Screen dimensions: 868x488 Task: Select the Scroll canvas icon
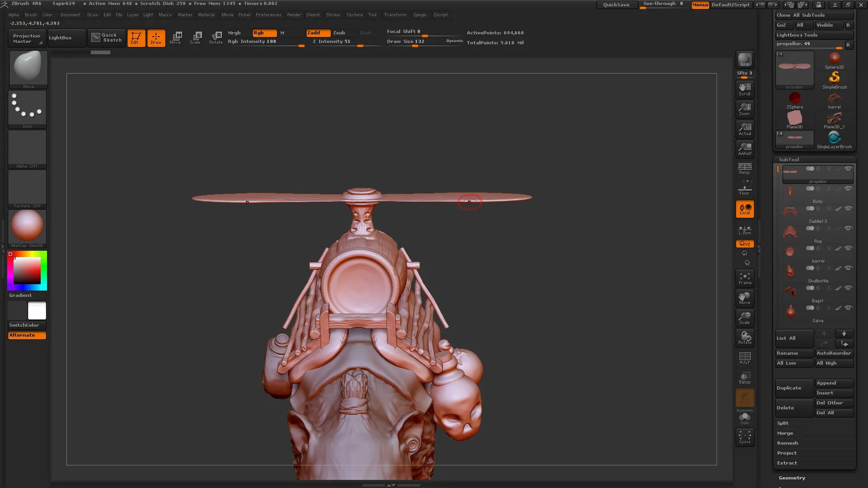(745, 89)
